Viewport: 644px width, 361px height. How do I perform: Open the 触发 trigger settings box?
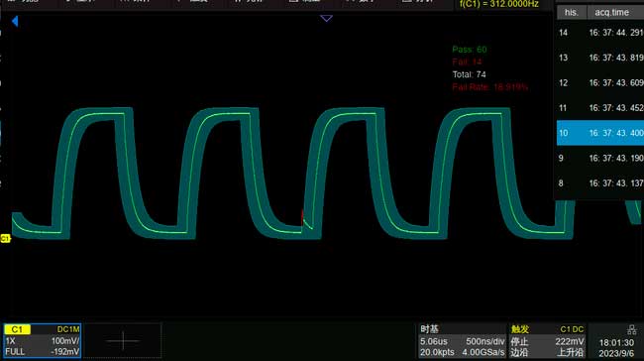click(x=548, y=341)
